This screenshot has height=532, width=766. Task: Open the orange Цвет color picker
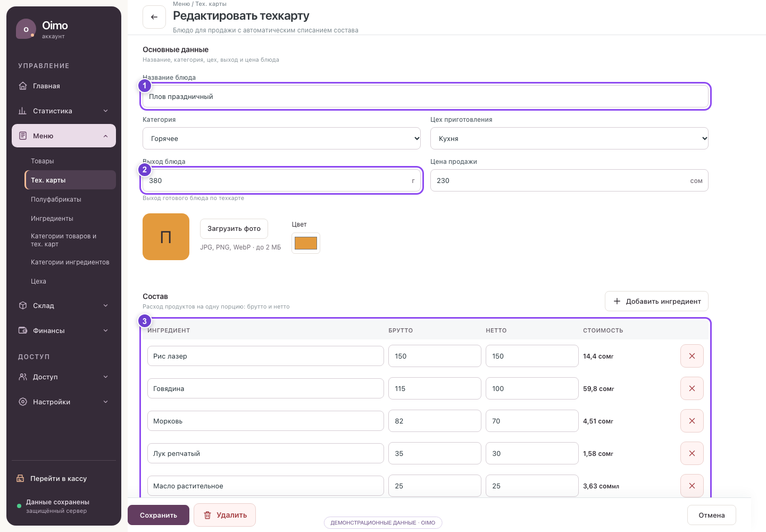306,243
